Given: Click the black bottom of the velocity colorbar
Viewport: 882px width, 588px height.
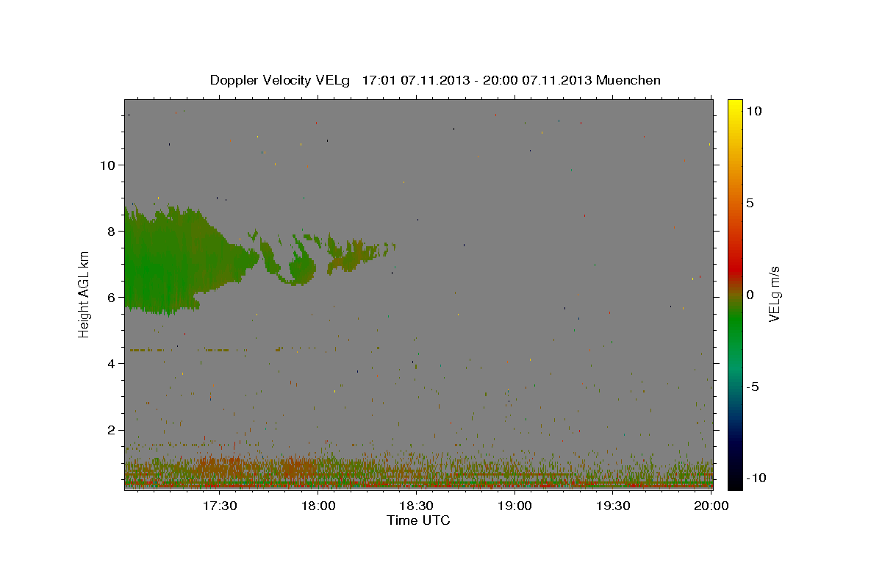Looking at the screenshot, I should [x=734, y=481].
